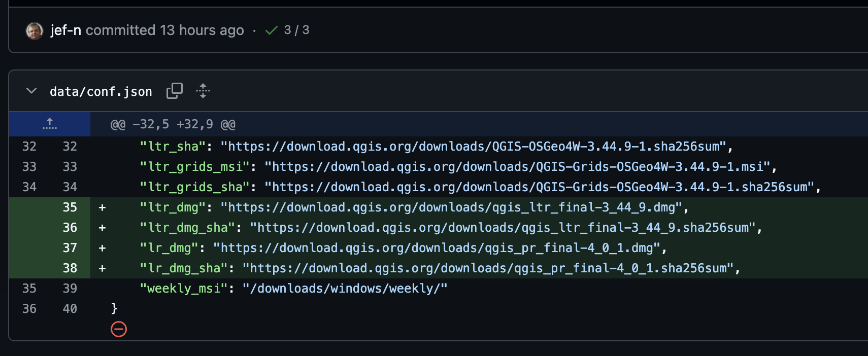The width and height of the screenshot is (868, 356).
Task: Click the "ltr_grids_msi" key in the code
Action: tap(195, 167)
